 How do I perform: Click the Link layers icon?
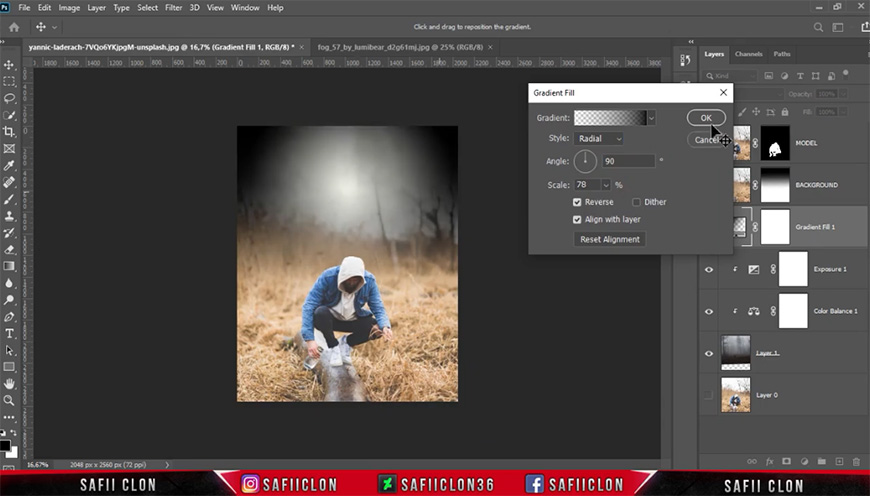[x=752, y=461]
